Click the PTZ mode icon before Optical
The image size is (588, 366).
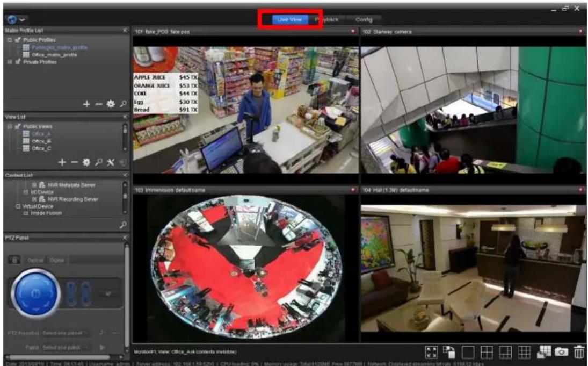[14, 260]
